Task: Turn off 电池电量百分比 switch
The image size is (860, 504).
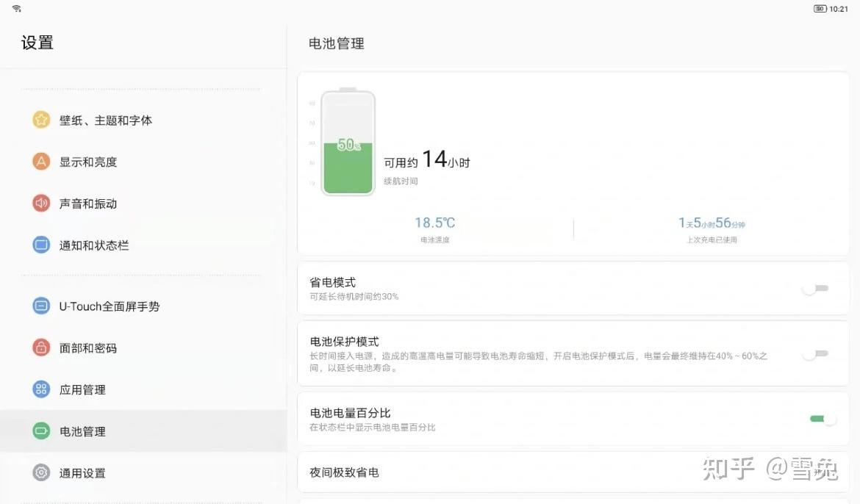Action: (823, 419)
